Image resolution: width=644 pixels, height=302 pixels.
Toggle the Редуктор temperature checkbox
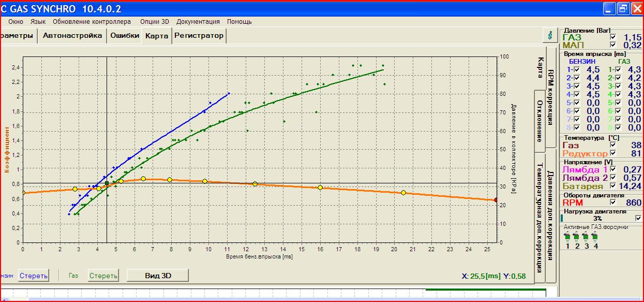pos(613,153)
